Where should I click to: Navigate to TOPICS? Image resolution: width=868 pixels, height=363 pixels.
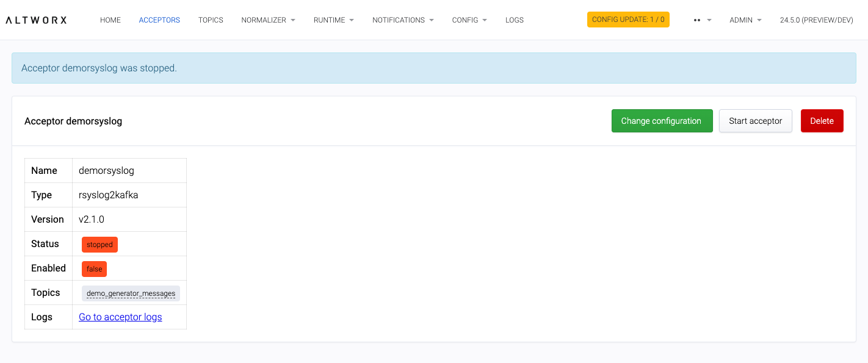click(x=211, y=20)
